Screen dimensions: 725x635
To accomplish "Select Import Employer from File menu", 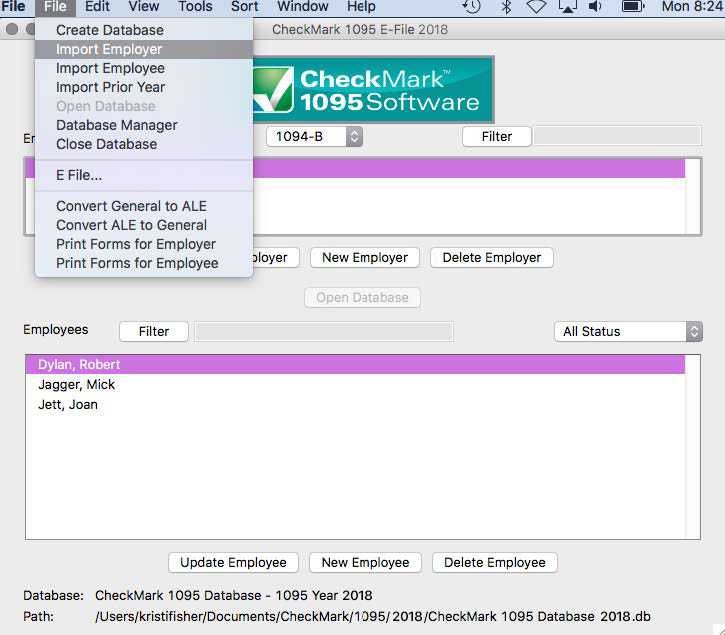I will coord(109,49).
